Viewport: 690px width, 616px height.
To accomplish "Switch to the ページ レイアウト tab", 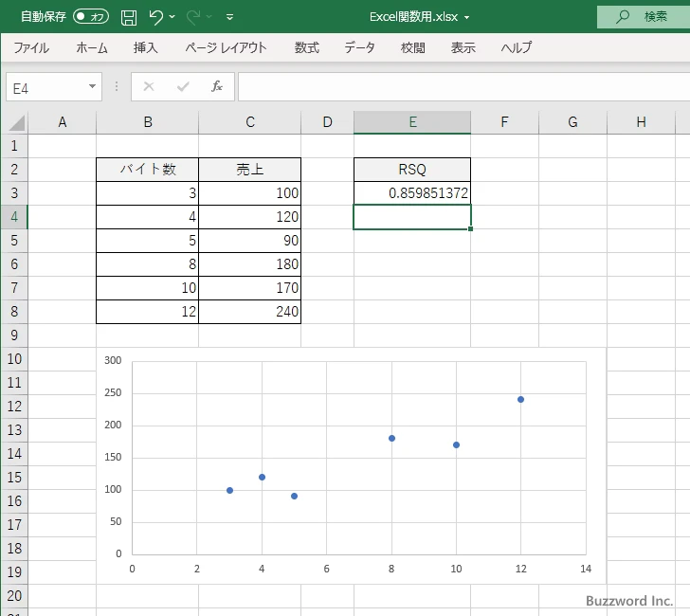I will tap(226, 47).
